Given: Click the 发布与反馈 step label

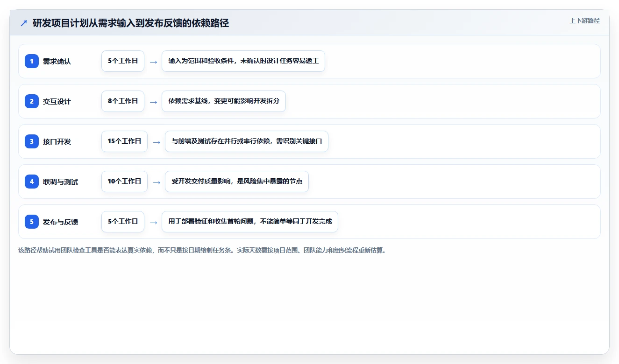Looking at the screenshot, I should point(61,222).
